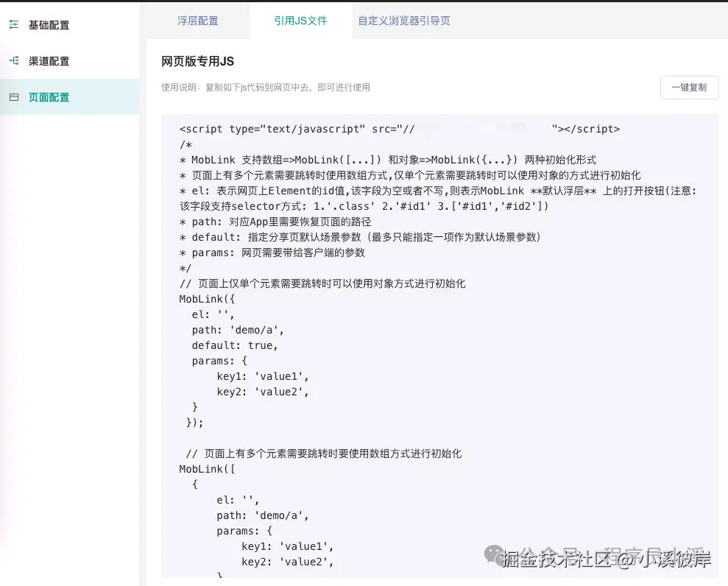
Task: Open the 自定义浏览器引导页 tab
Action: pos(404,21)
